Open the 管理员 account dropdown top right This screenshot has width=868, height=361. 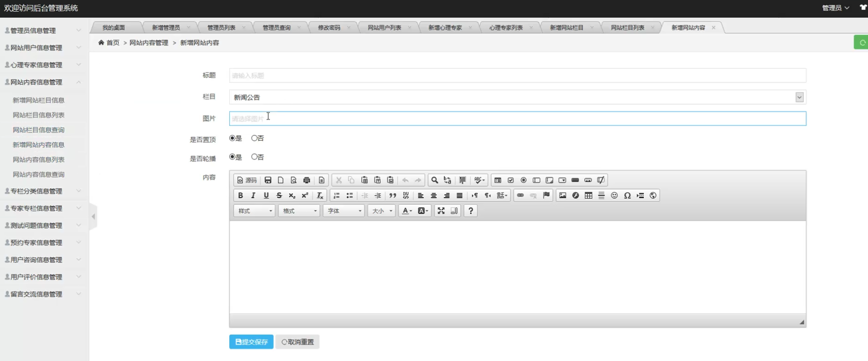click(836, 8)
